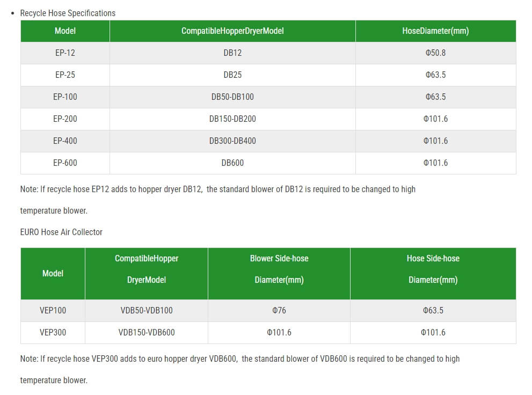This screenshot has width=532, height=395.
Task: Select the 'EP-400' model cell
Action: point(65,141)
